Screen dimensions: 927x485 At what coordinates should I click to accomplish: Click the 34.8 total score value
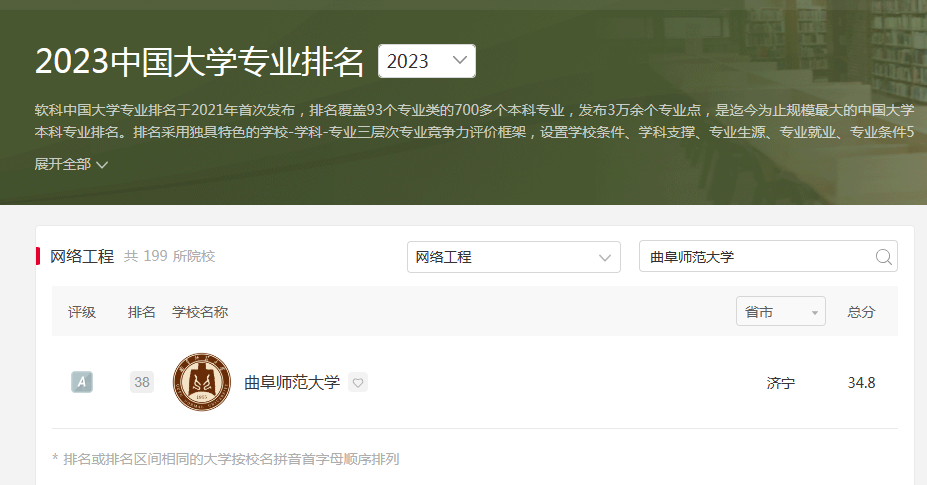point(861,383)
